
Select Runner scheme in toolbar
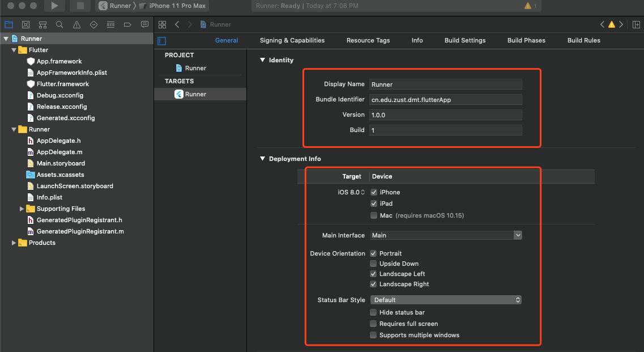click(x=115, y=6)
